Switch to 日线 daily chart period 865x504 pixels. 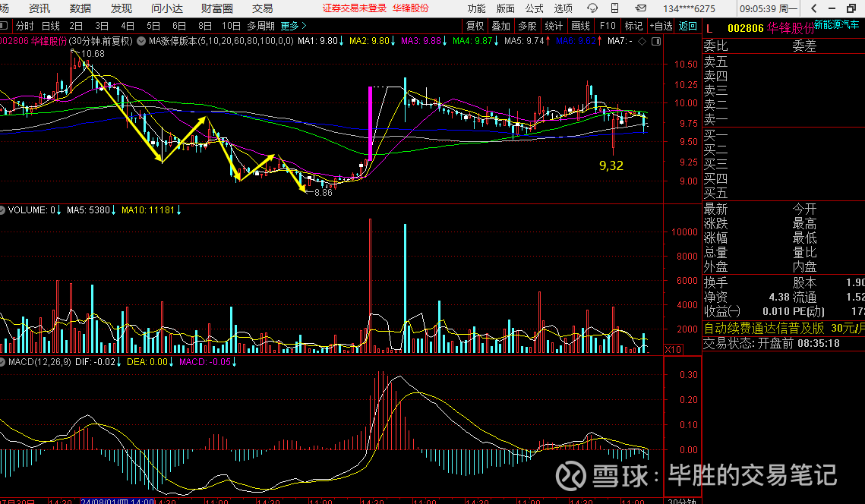coord(50,26)
